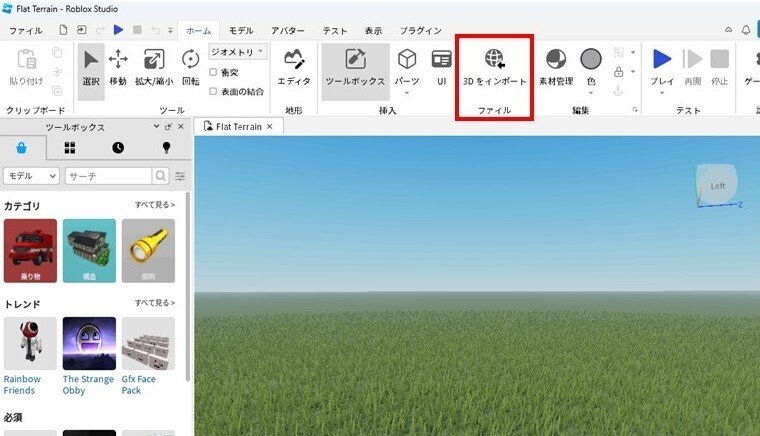Screen dimensions: 760x436
Task: Switch to the 表示 tab
Action: [373, 31]
